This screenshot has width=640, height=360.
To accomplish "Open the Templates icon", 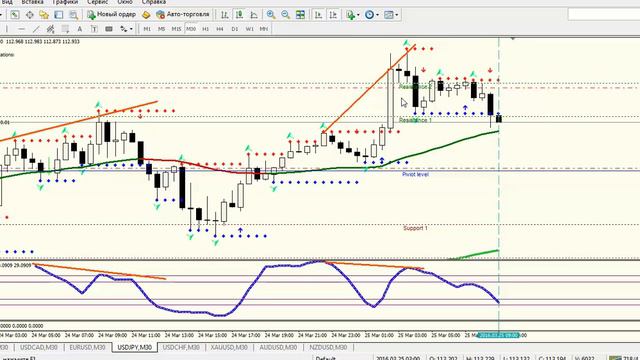I will pos(389,15).
